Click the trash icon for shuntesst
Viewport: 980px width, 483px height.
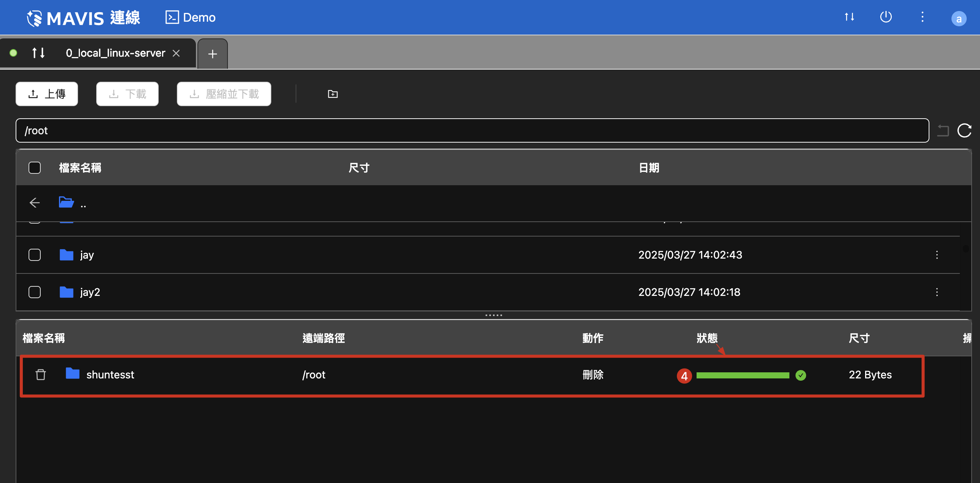click(41, 375)
